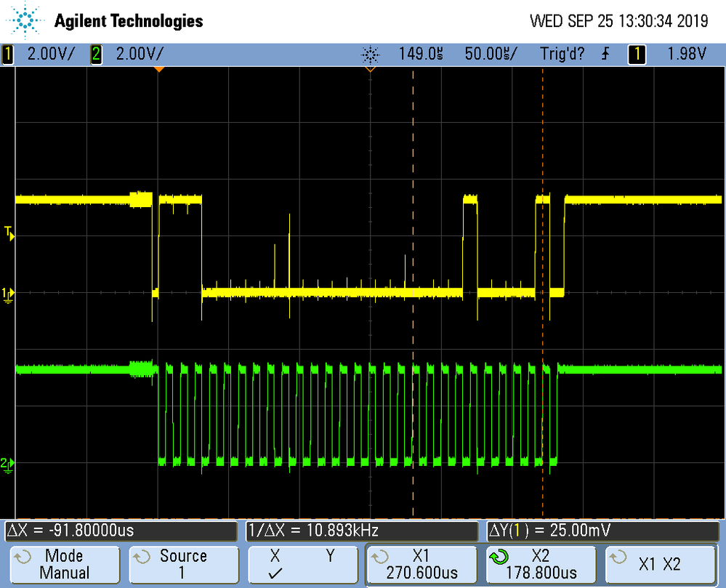Click the Agilent starburst logo
This screenshot has width=726, height=588.
click(x=25, y=20)
